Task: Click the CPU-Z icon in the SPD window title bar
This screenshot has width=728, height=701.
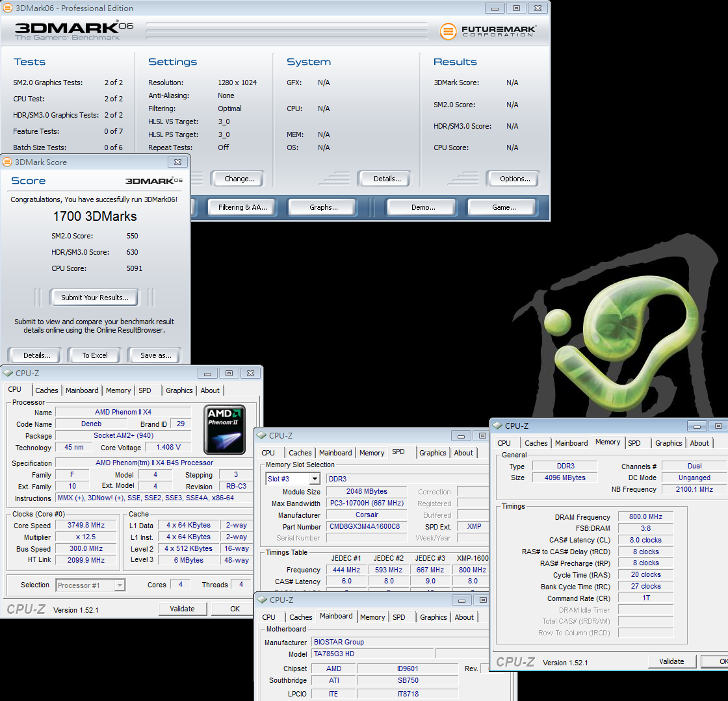Action: 261,435
